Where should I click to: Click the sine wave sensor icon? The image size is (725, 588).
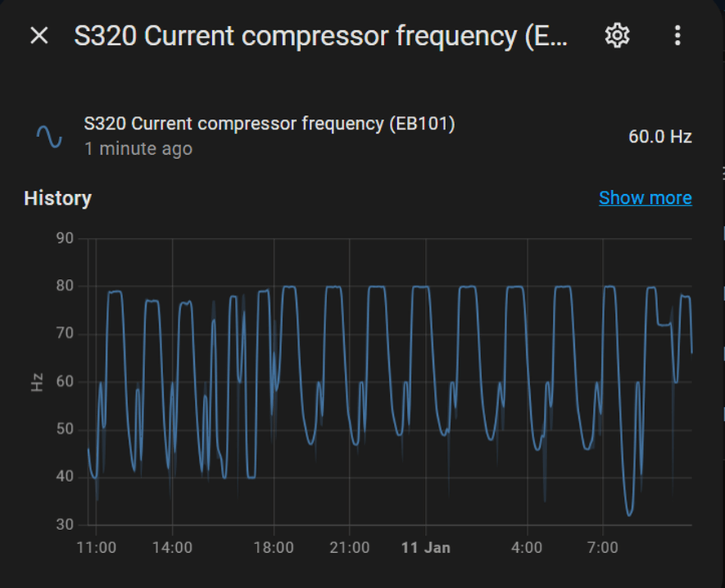[x=50, y=136]
